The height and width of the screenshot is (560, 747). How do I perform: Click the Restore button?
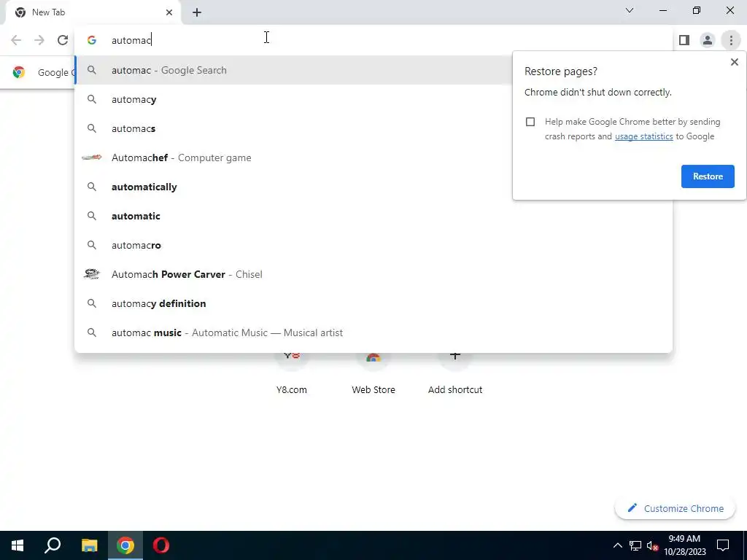[708, 176]
